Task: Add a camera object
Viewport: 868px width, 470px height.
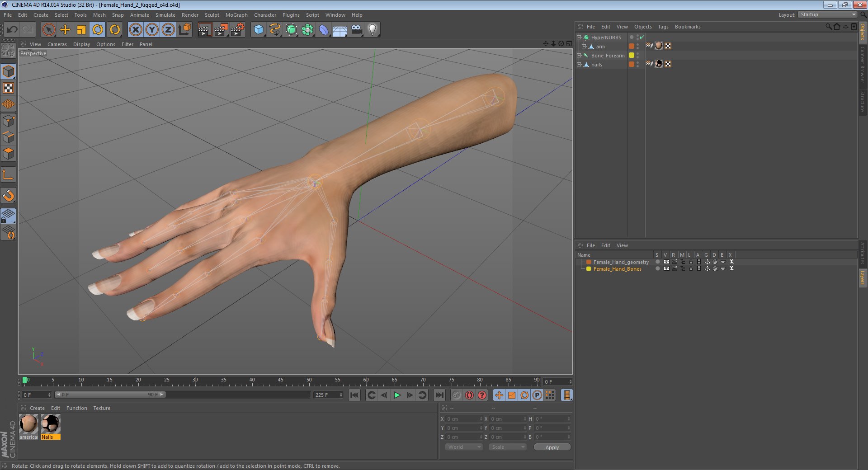Action: (x=357, y=30)
